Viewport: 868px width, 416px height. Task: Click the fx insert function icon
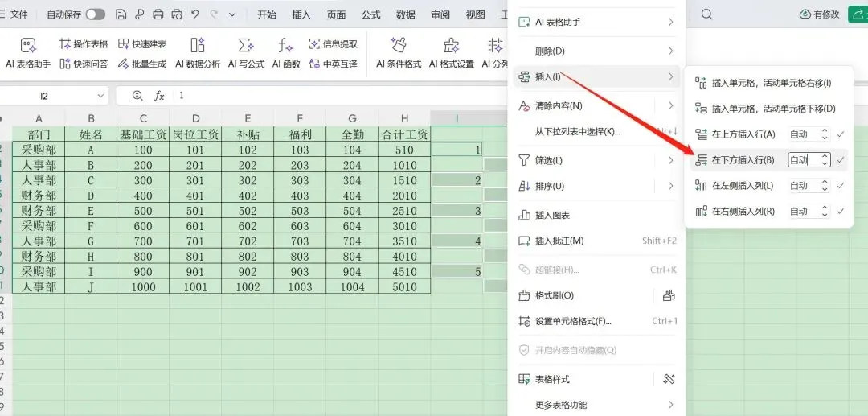tap(159, 96)
